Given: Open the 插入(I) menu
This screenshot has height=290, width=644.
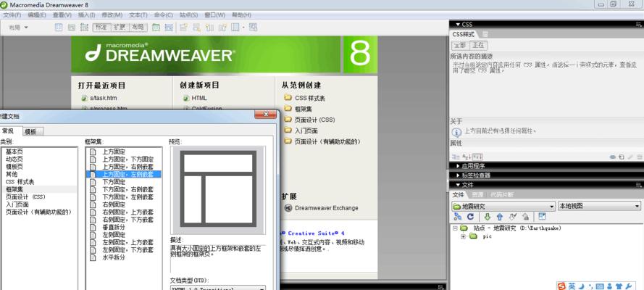Looking at the screenshot, I should coord(87,14).
